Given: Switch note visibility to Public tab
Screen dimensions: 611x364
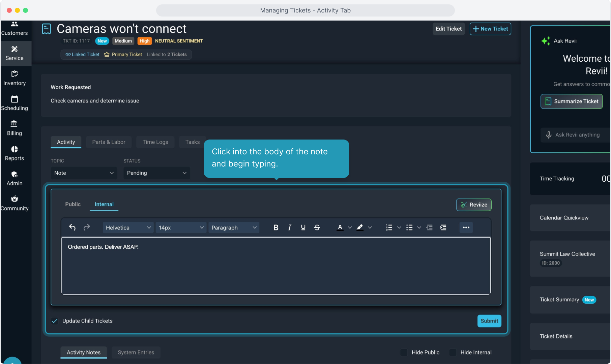Looking at the screenshot, I should 73,204.
